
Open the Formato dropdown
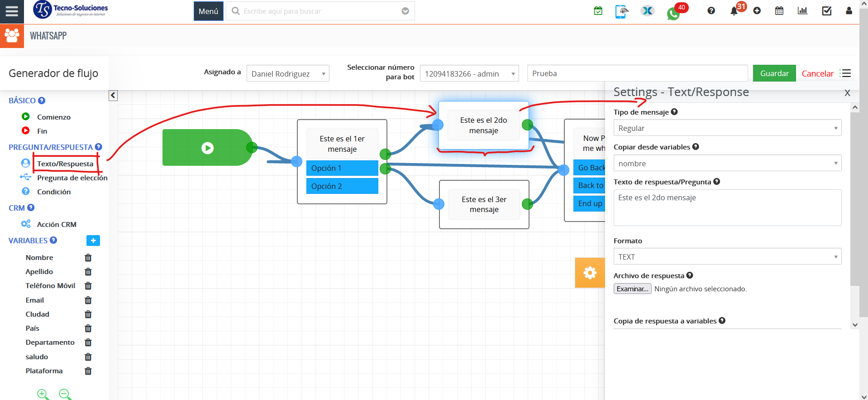(727, 257)
